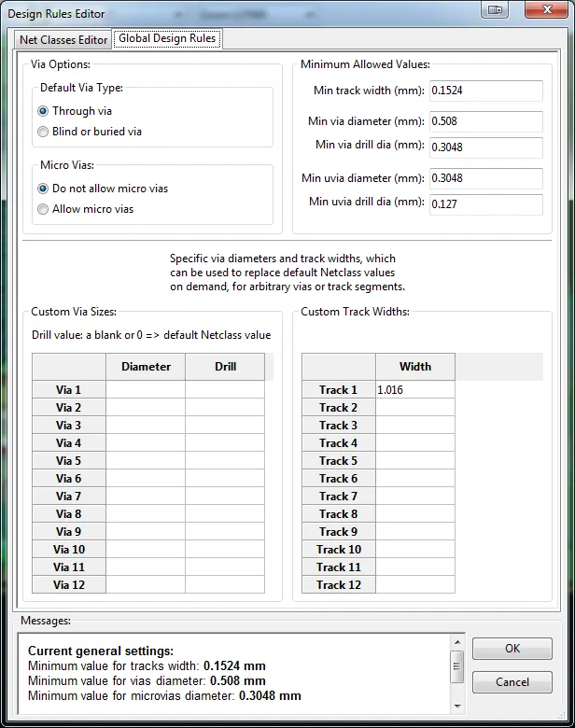
Task: Click Messages scrollbar down arrow
Action: [457, 707]
